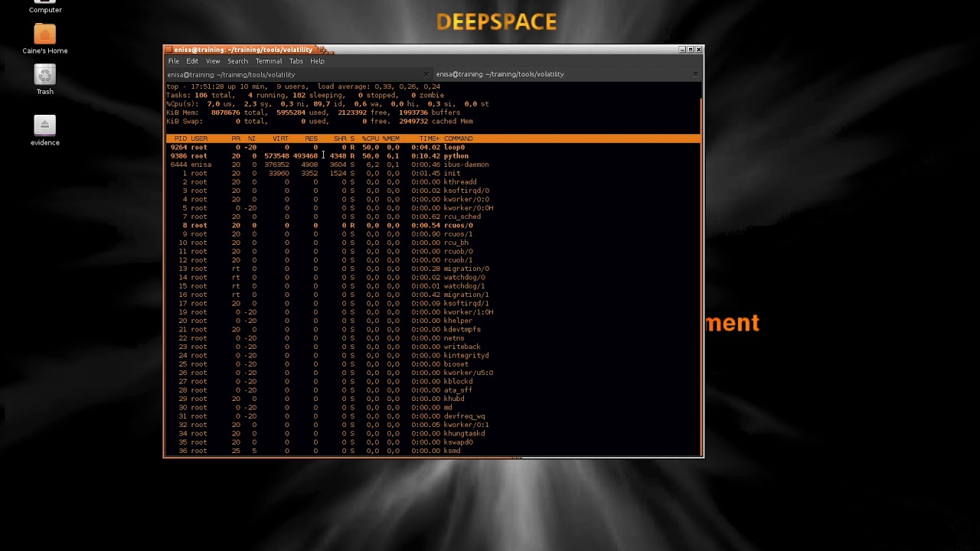Click the COMMAND column header in top

(x=458, y=139)
